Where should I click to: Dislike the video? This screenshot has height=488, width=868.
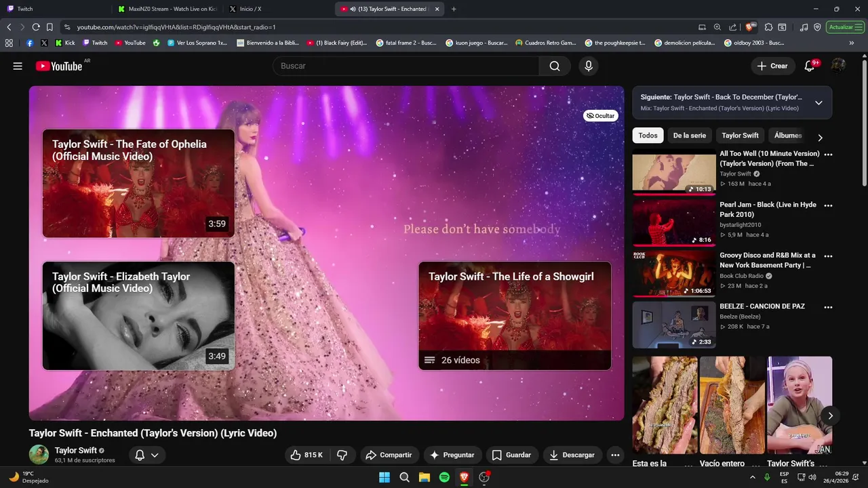pos(342,455)
